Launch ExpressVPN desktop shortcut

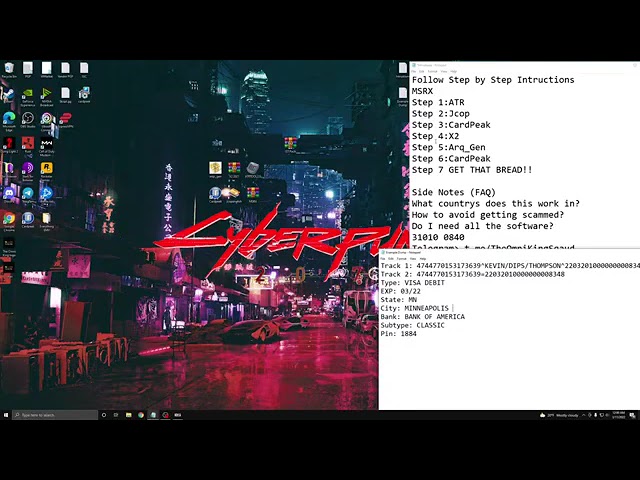click(x=65, y=120)
